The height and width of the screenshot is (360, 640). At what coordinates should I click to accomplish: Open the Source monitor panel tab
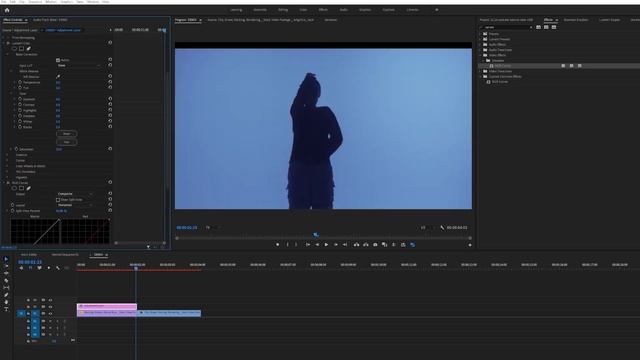click(261, 20)
